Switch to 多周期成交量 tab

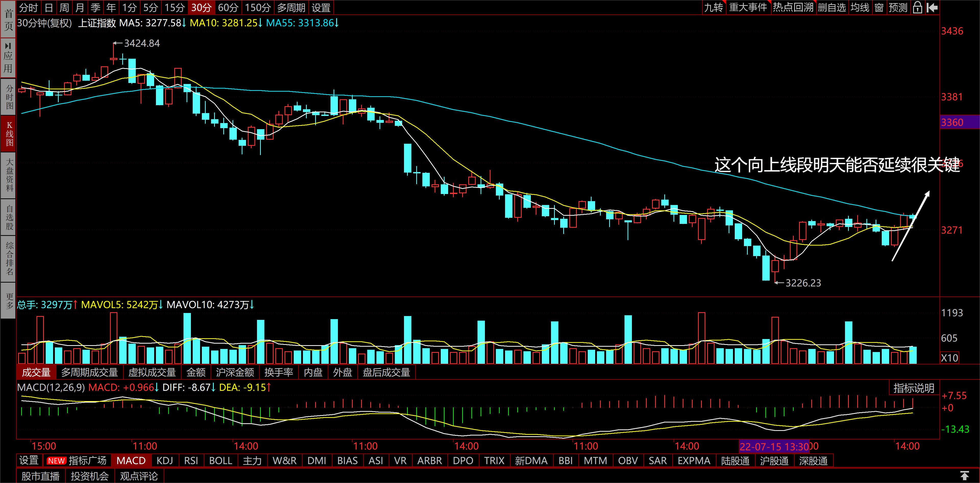[89, 372]
